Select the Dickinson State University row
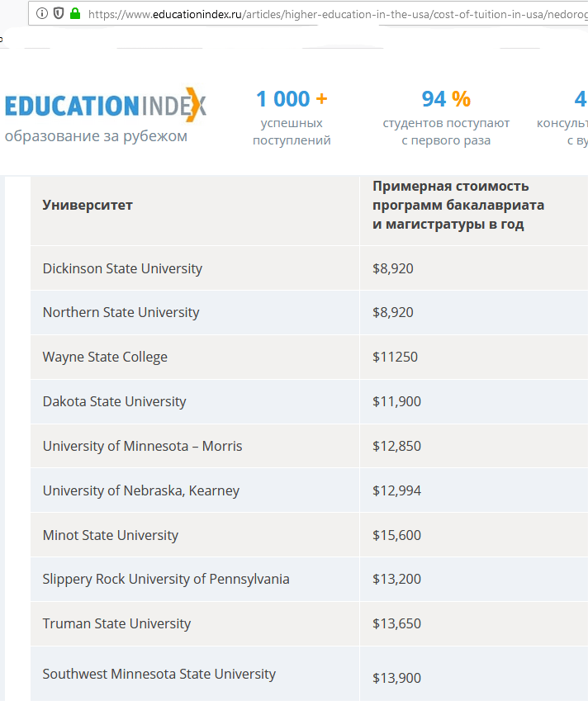588x701 pixels. 310,268
